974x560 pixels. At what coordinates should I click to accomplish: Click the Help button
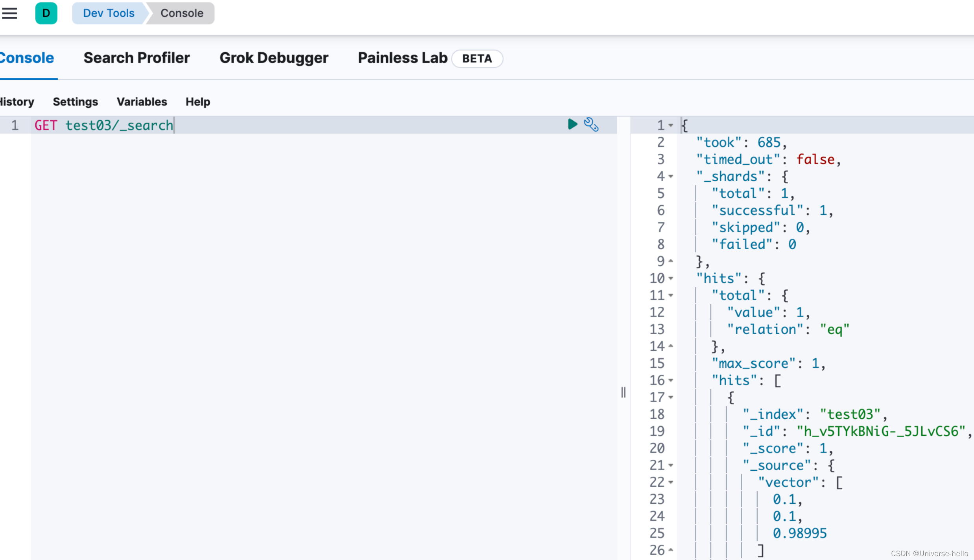pyautogui.click(x=197, y=102)
